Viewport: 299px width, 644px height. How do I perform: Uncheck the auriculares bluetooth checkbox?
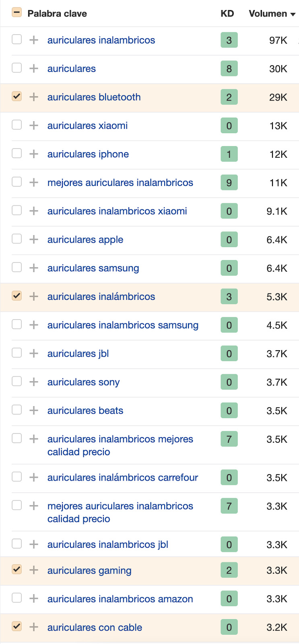coord(16,96)
